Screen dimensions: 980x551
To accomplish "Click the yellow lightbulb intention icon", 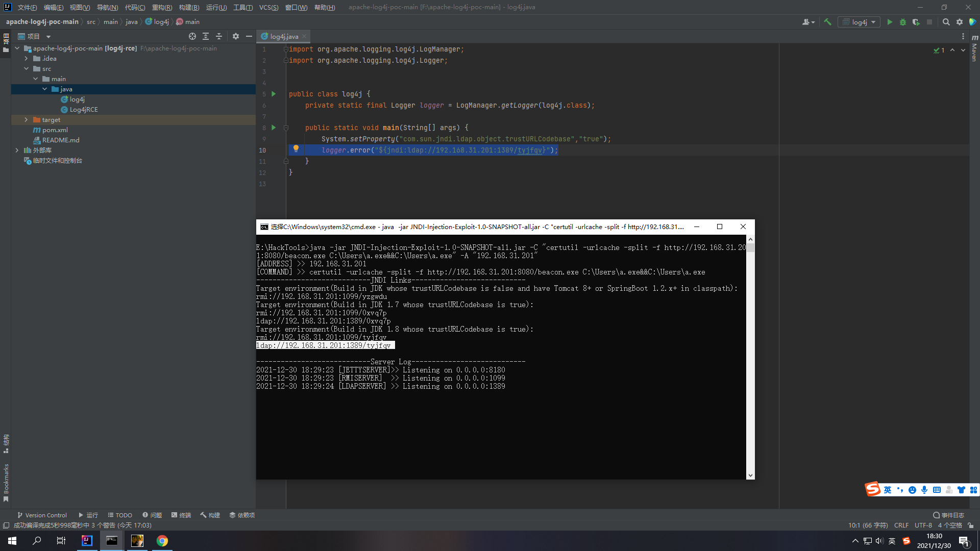I will click(296, 149).
